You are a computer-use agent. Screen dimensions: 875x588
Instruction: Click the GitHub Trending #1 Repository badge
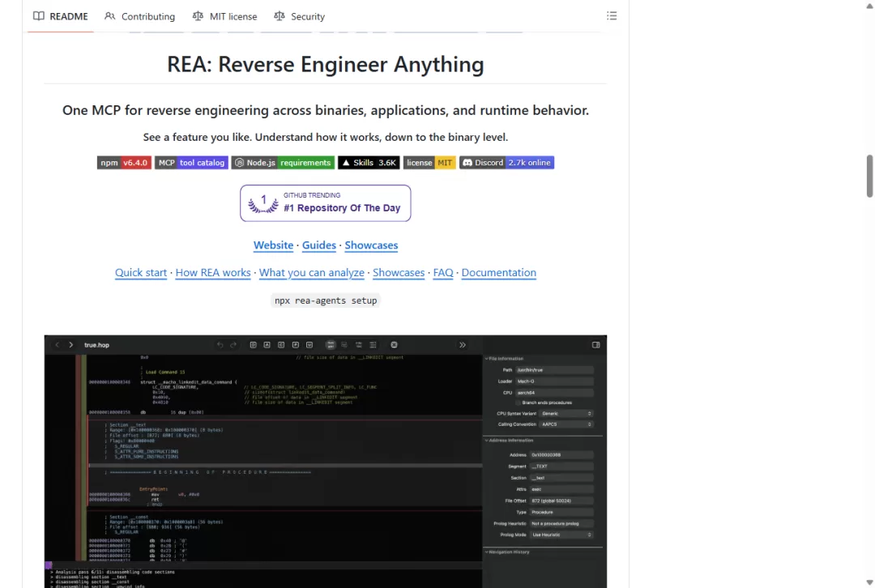[326, 203]
